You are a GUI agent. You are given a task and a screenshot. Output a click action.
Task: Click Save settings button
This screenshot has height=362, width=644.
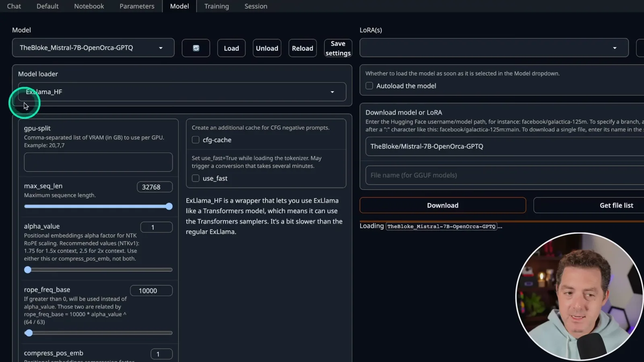click(x=338, y=48)
